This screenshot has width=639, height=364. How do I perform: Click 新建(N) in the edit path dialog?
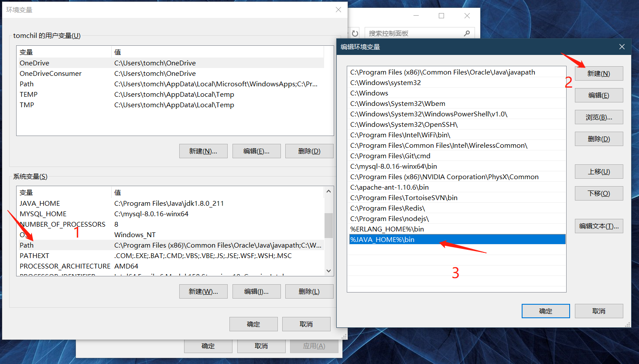598,74
